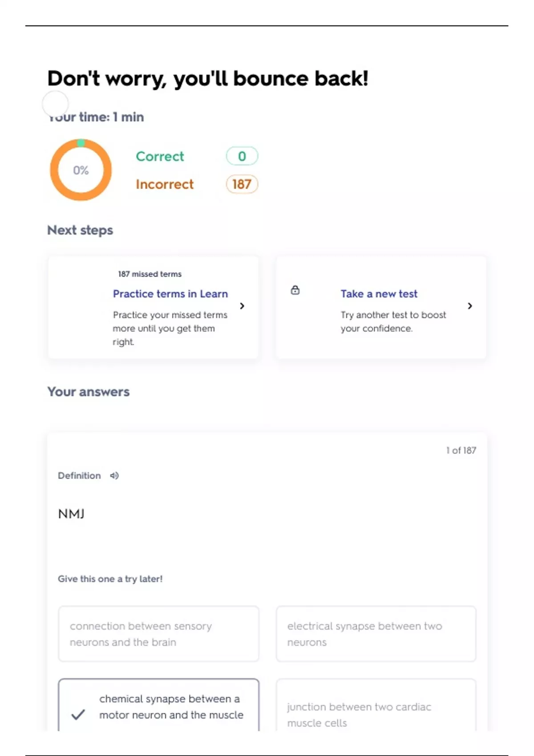Click the Take a new test link
This screenshot has width=534, height=756.
(379, 294)
